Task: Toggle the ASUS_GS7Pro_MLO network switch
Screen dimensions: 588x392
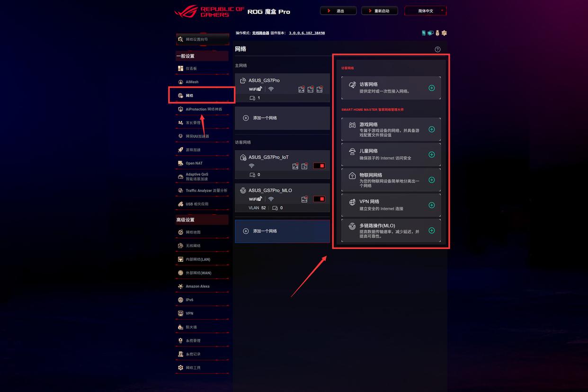Action: 319,199
